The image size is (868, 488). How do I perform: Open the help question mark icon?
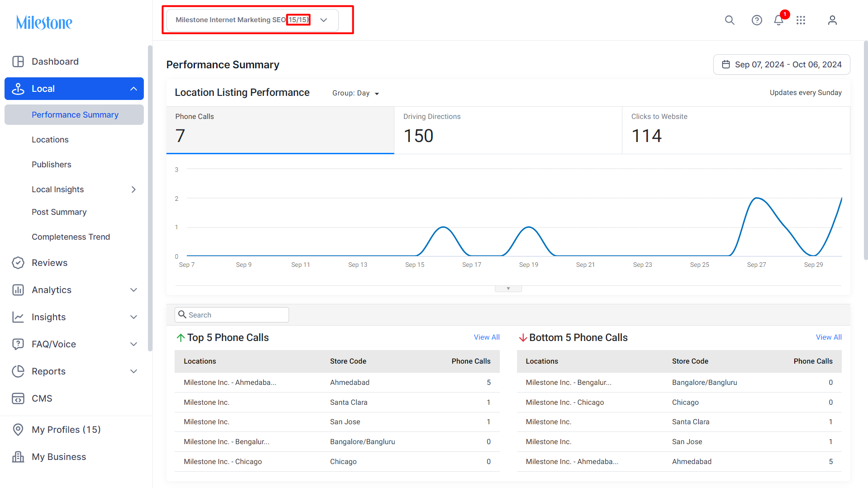click(x=757, y=20)
